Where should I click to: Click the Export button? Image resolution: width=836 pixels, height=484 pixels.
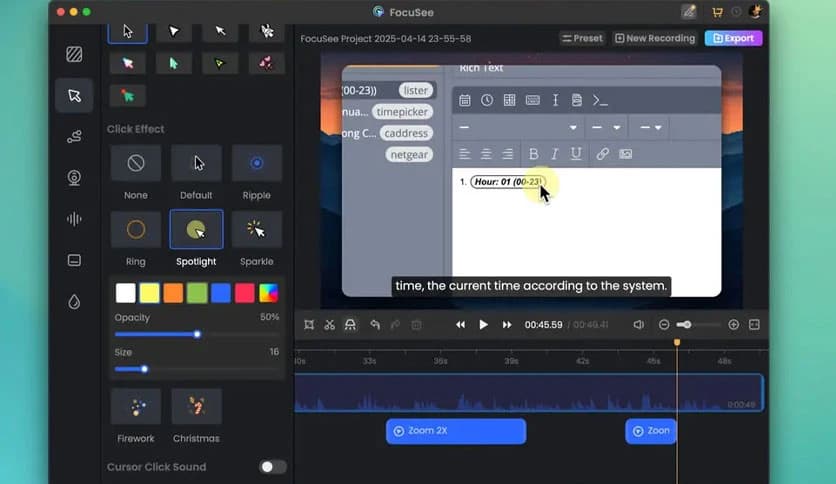pyautogui.click(x=734, y=38)
